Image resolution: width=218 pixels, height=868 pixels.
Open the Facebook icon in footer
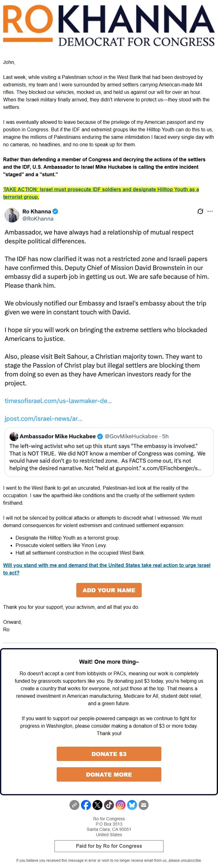coord(86,805)
